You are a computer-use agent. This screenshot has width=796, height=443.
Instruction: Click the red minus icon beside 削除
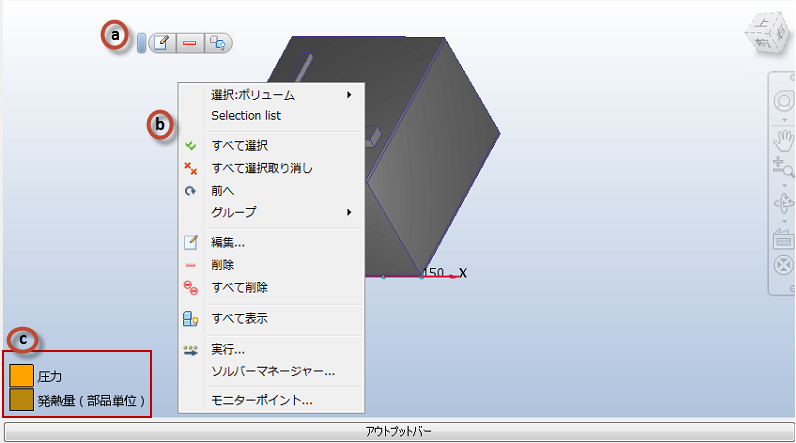click(190, 265)
